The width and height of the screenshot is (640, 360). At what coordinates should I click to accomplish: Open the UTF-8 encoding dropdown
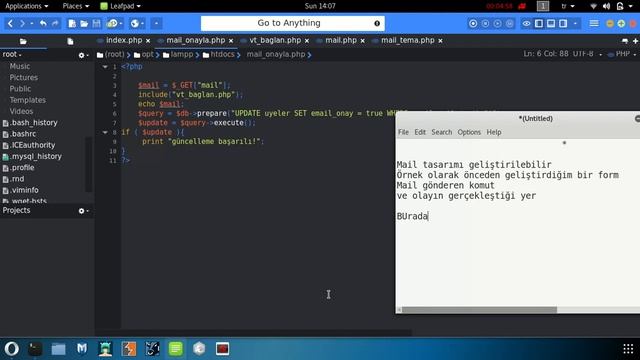(x=587, y=54)
